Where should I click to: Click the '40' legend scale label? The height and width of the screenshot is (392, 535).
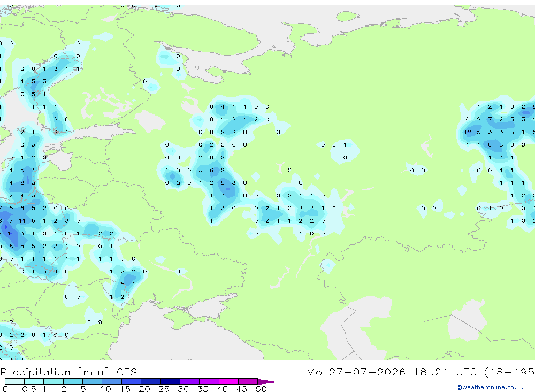[222, 389]
